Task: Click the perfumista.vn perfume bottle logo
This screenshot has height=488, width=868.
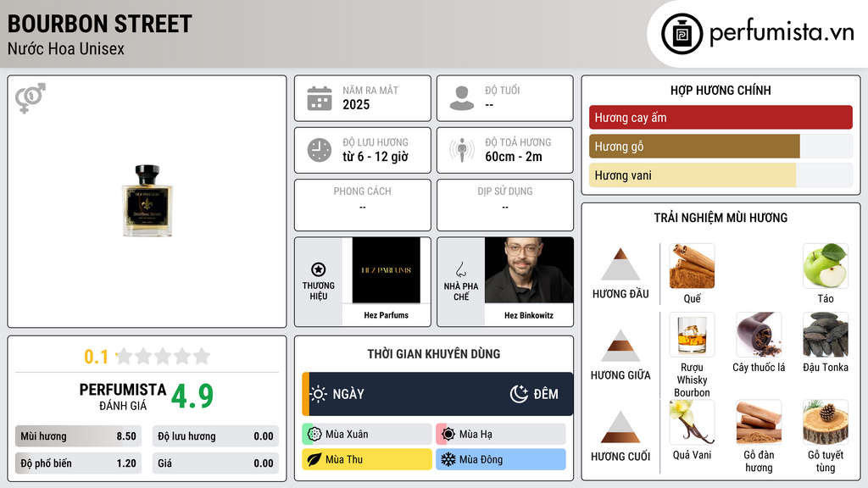Action: (682, 34)
